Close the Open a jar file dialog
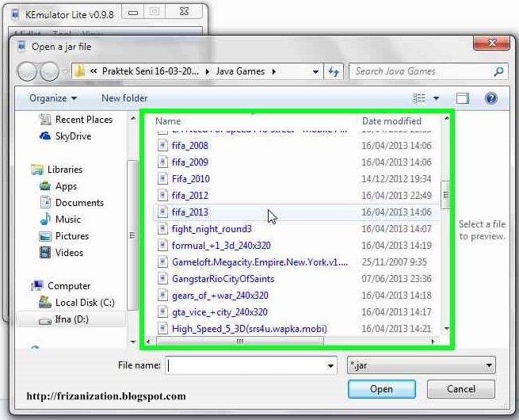The height and width of the screenshot is (420, 519). (491, 43)
